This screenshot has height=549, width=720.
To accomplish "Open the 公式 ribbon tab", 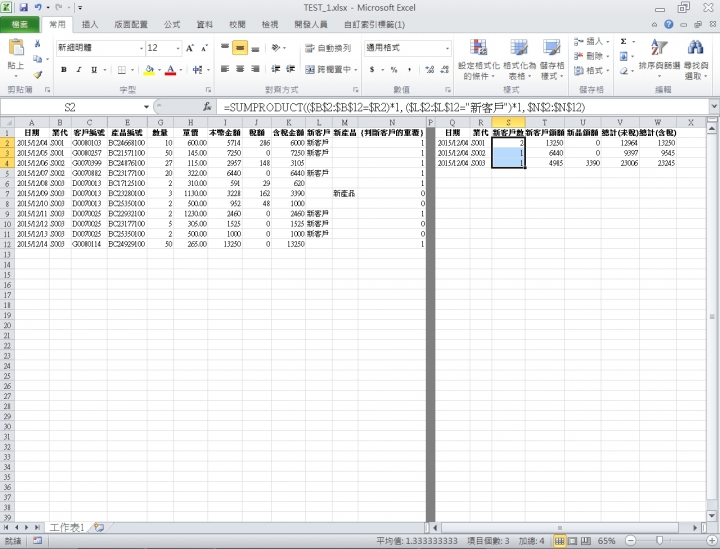I will coord(172,24).
